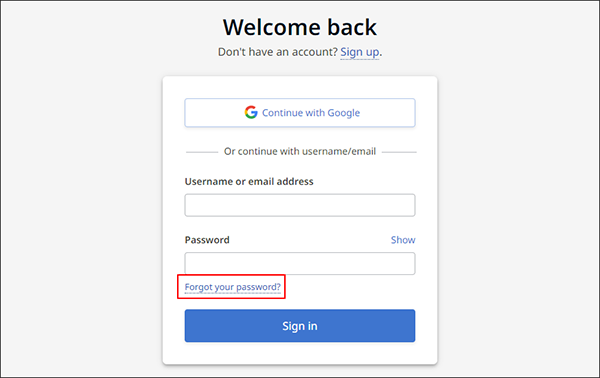The image size is (600, 378).
Task: Click the white login card's empty bottom margin
Action: coord(300,353)
